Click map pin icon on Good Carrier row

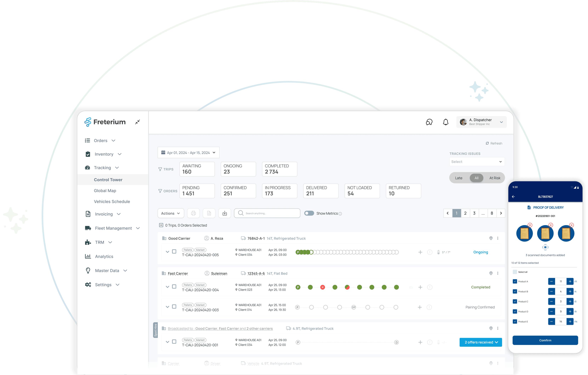491,238
